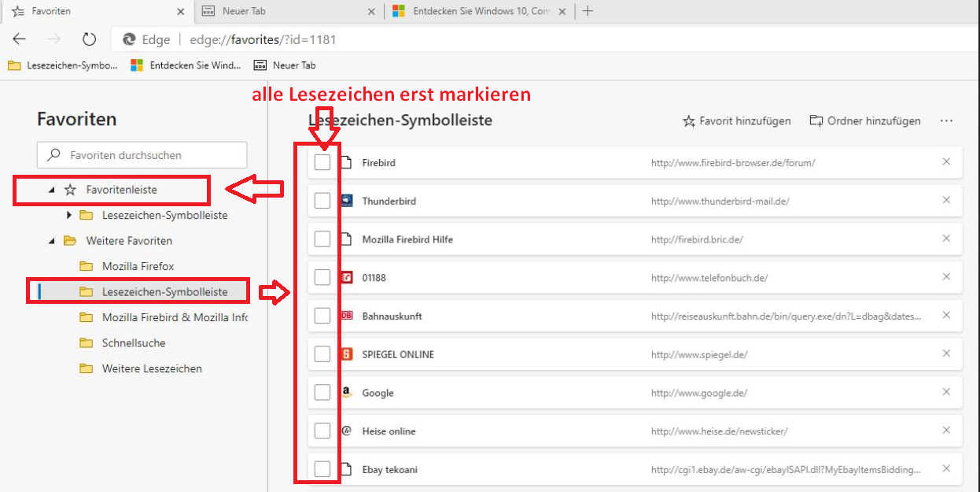Tick the Ebay tekoani checkbox
The height and width of the screenshot is (492, 980).
coord(322,469)
